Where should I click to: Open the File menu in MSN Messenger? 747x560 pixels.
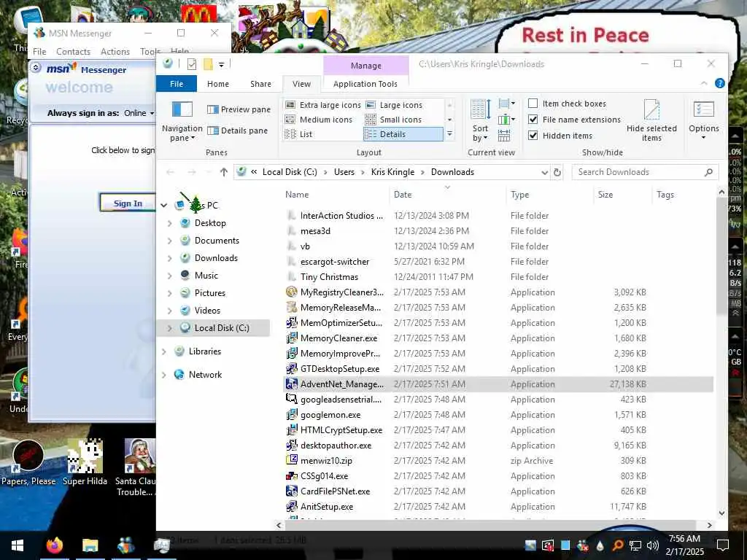pyautogui.click(x=39, y=52)
